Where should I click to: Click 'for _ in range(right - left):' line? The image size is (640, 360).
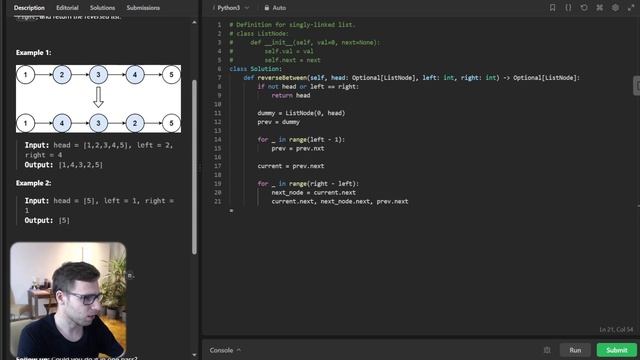[x=308, y=184]
